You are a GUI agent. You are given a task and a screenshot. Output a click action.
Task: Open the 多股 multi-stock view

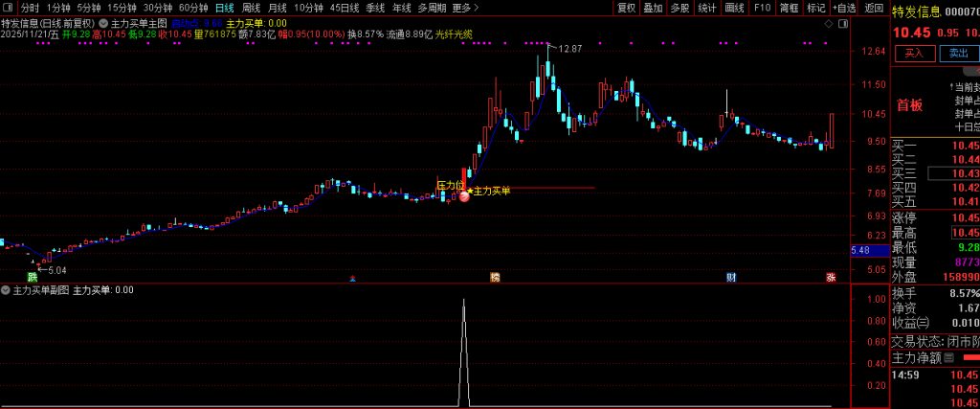click(680, 8)
